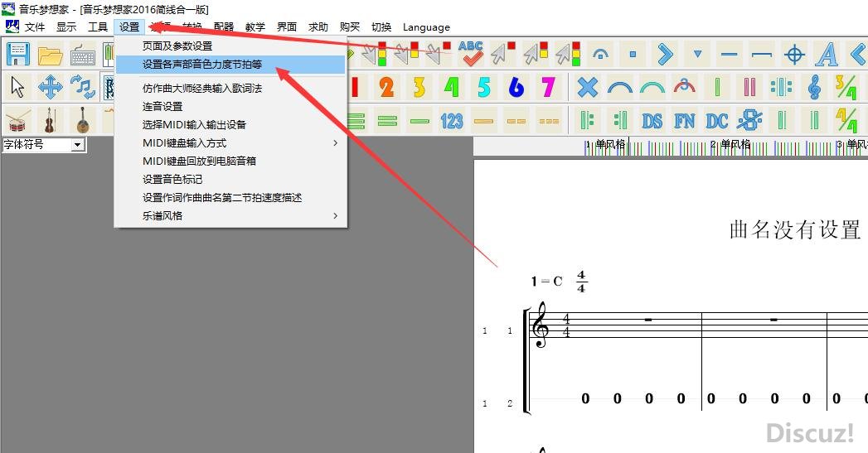Choose the snare drum instrument icon
Screen dimensions: 868x453
click(17, 120)
